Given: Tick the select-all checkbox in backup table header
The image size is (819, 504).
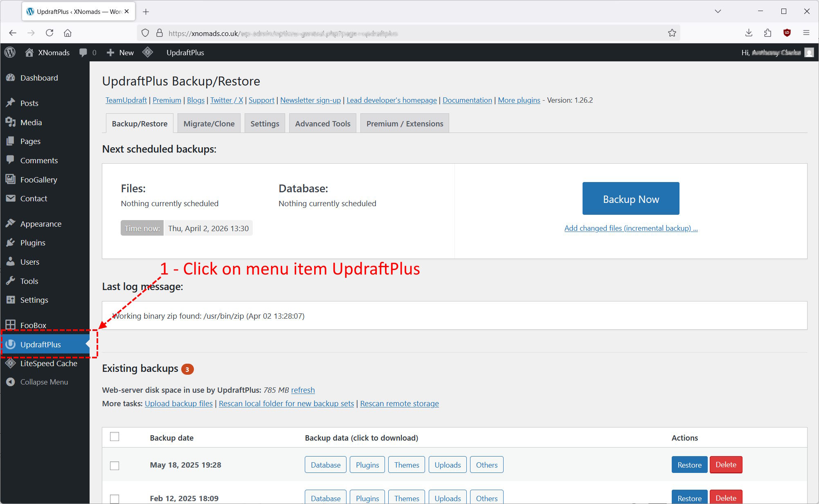Looking at the screenshot, I should (115, 437).
